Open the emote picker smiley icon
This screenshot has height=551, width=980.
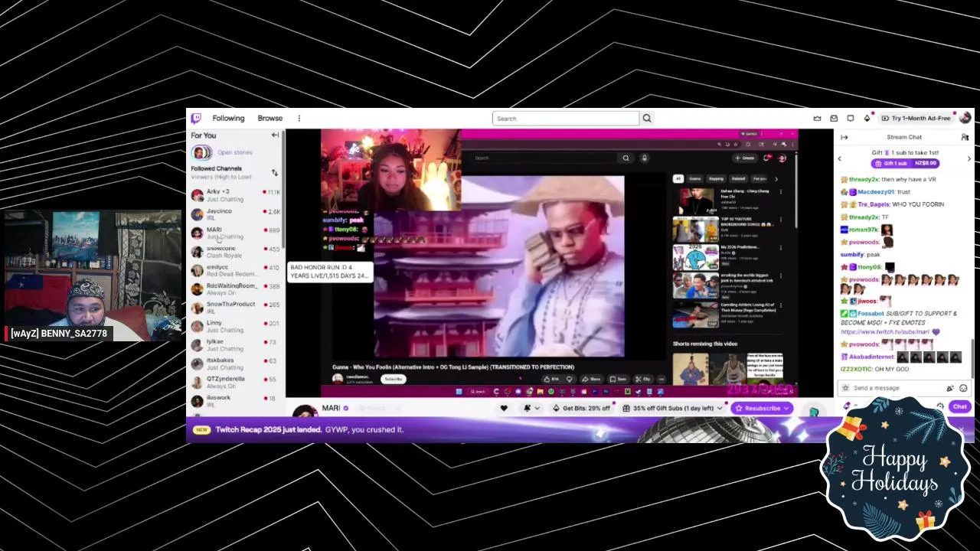click(963, 388)
